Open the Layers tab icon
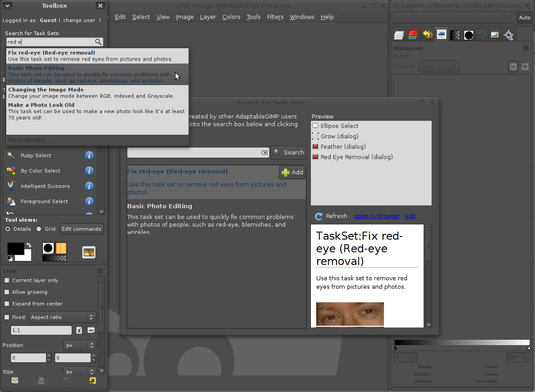Screen dimensions: 535x392 pyautogui.click(x=399, y=35)
